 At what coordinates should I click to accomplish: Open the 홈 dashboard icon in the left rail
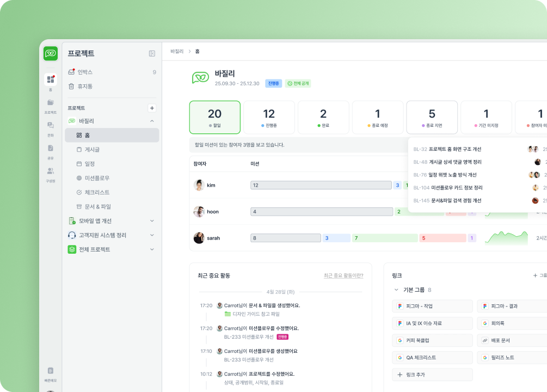[51, 79]
